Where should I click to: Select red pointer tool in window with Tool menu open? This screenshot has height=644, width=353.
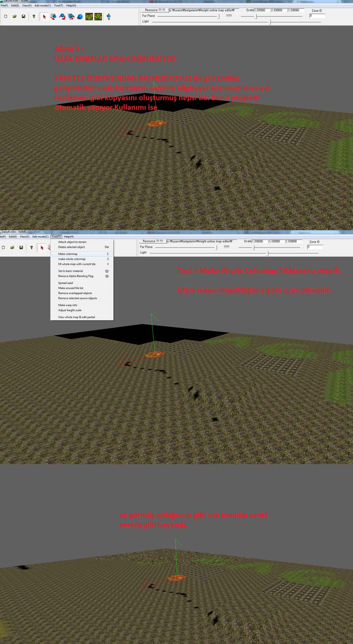click(42, 247)
